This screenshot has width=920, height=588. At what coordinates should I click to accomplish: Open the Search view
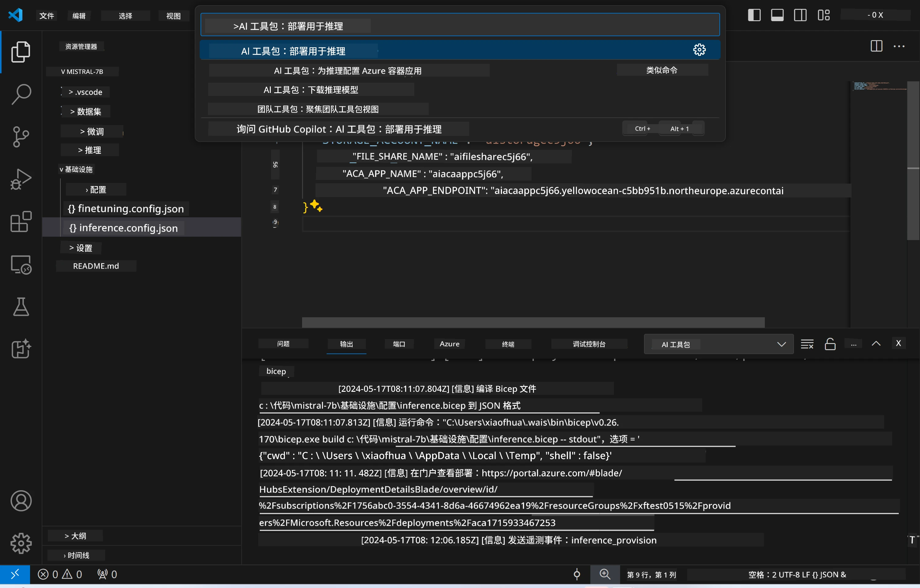[x=21, y=94]
